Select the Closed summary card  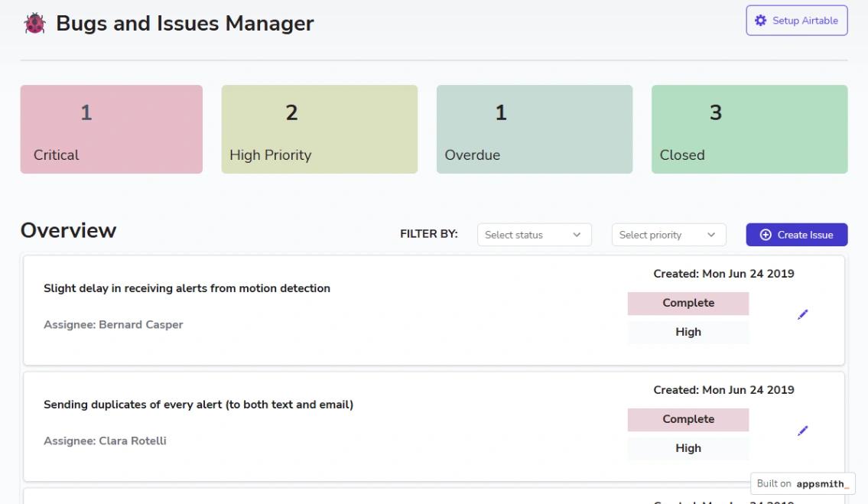tap(749, 129)
